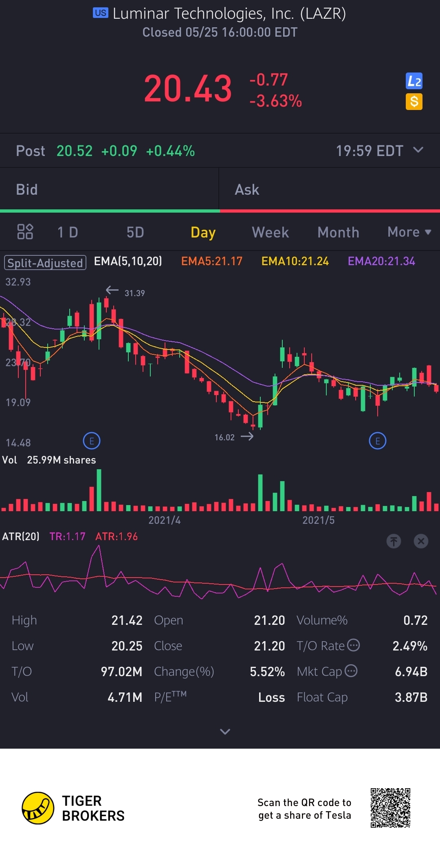Toggle the Split-Adjusted setting
The height and width of the screenshot is (868, 440).
point(45,263)
